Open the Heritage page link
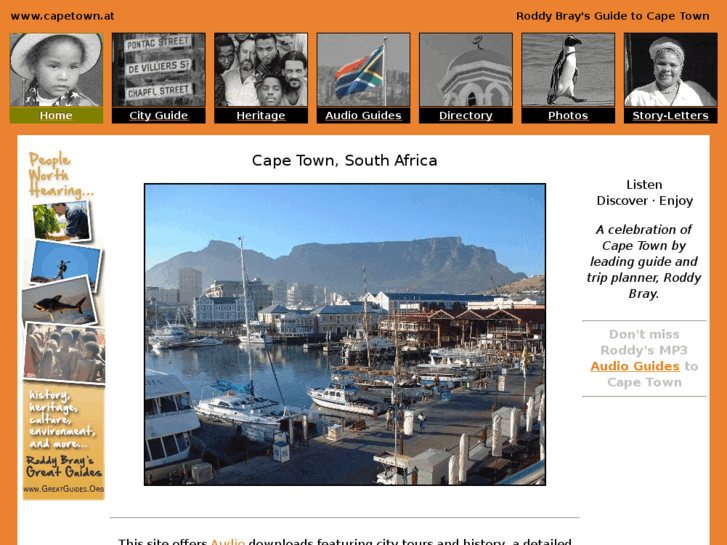Viewport: 727px width, 545px height. [x=261, y=115]
